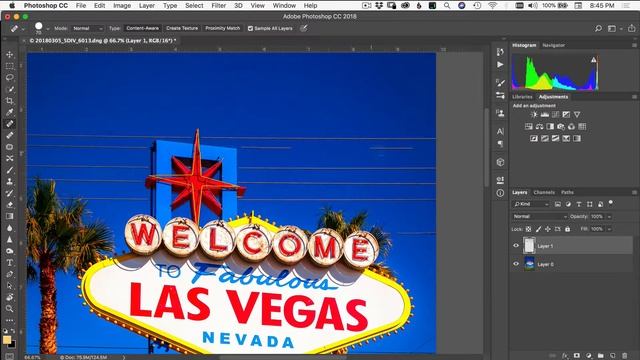Open the Mode dropdown in options bar
Image resolution: width=640 pixels, height=360 pixels.
[88, 29]
